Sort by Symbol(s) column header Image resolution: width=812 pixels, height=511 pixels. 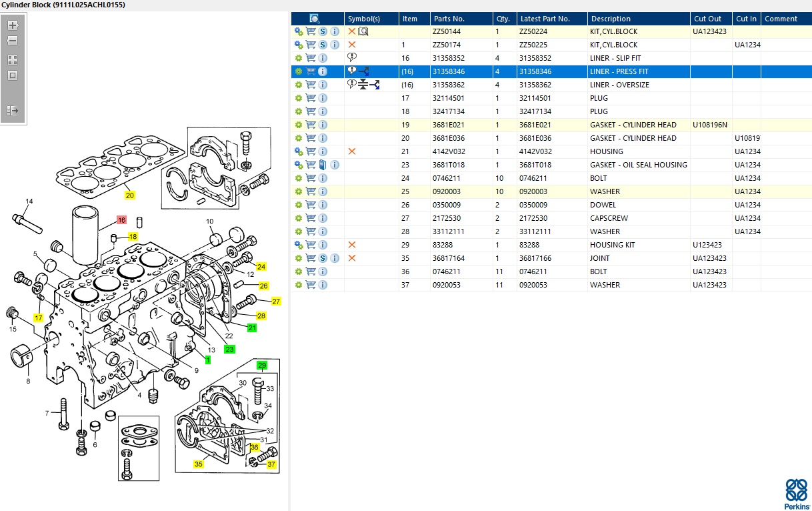(371, 19)
